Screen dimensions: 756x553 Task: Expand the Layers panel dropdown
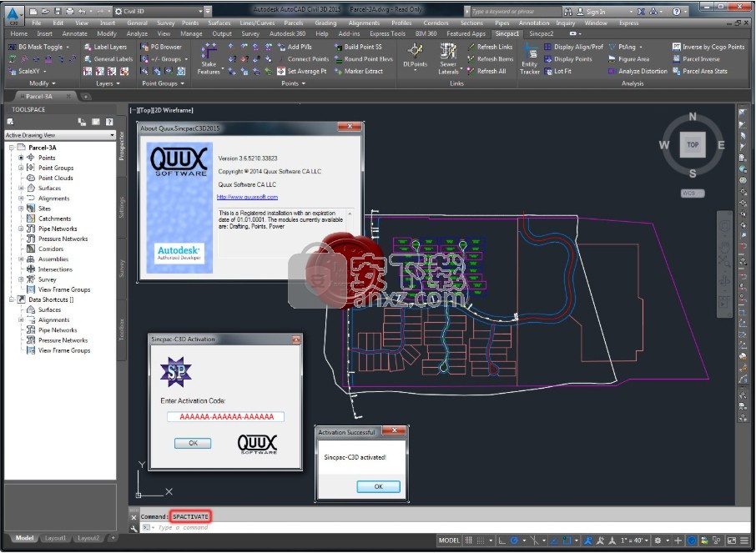coord(108,83)
